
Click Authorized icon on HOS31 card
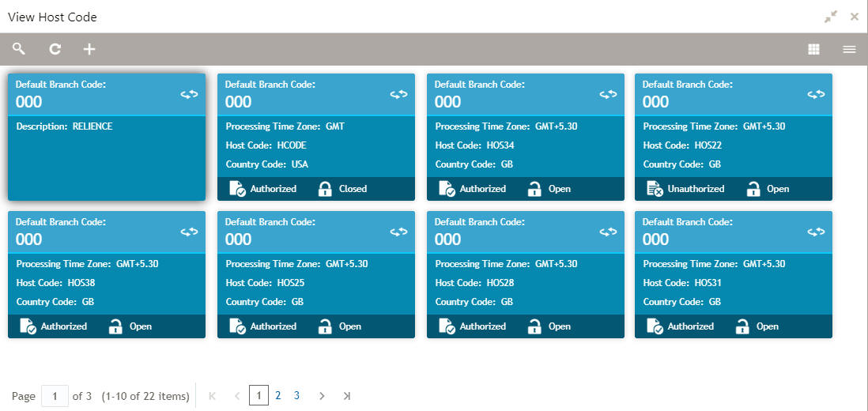click(655, 326)
